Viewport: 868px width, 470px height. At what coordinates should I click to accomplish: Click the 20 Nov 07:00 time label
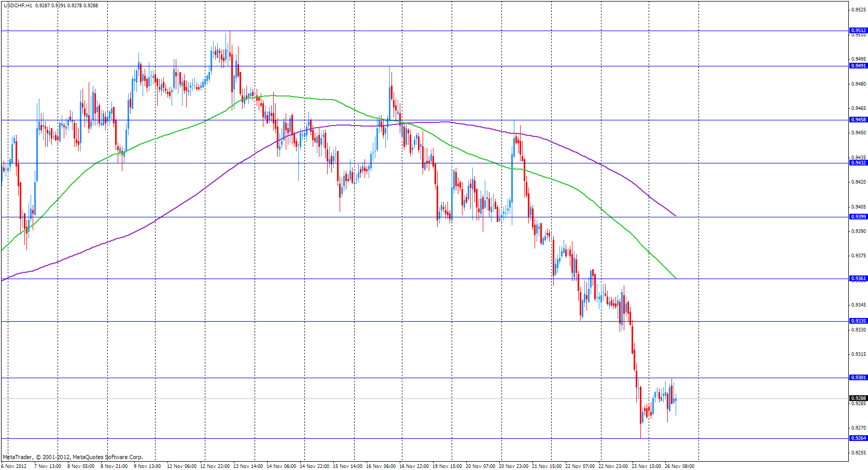481,466
